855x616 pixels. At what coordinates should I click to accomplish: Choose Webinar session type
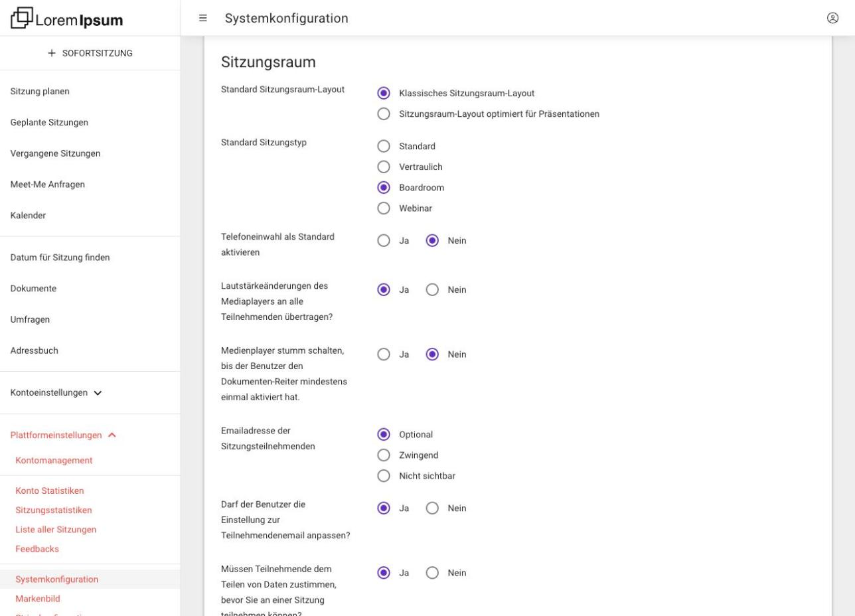[x=383, y=208]
